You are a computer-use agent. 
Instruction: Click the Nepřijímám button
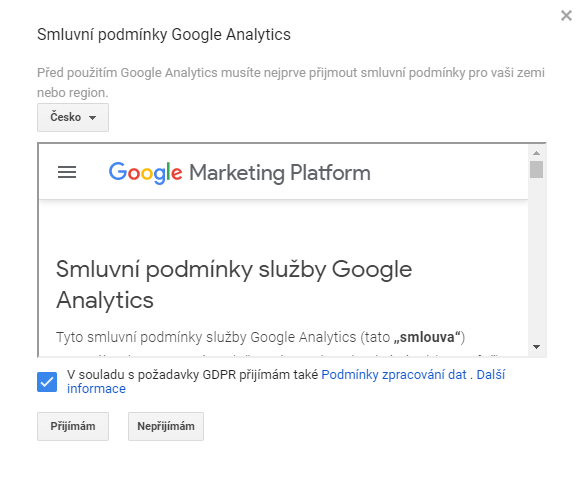point(166,426)
